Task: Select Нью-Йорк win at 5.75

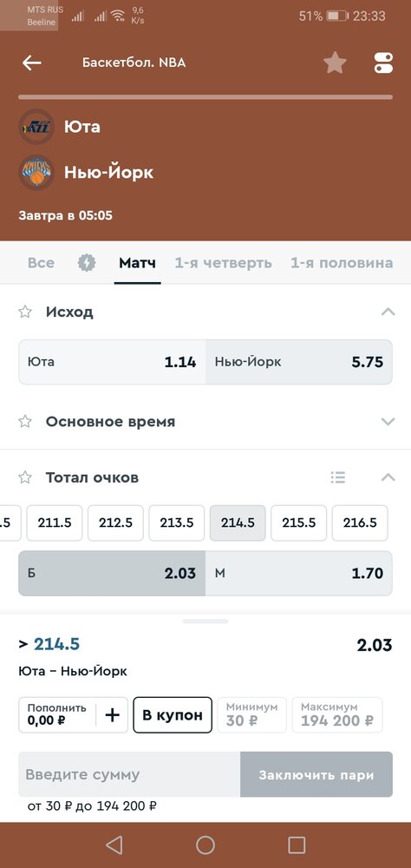Action: coord(298,362)
